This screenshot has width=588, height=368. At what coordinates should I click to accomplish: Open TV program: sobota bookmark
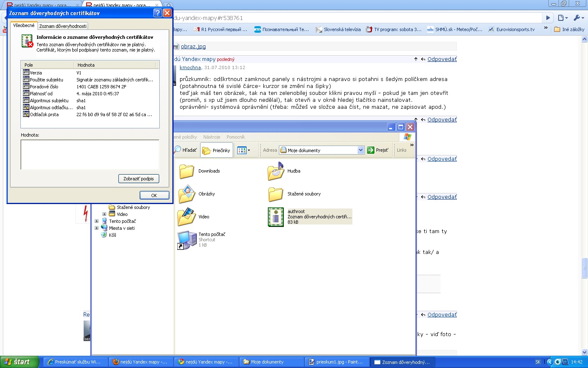click(x=394, y=29)
